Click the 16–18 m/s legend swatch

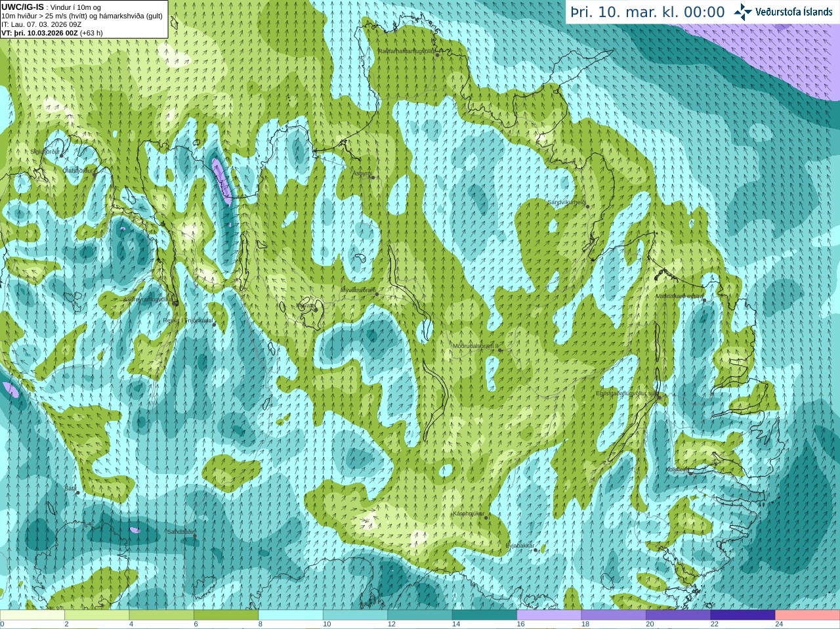pos(549,615)
